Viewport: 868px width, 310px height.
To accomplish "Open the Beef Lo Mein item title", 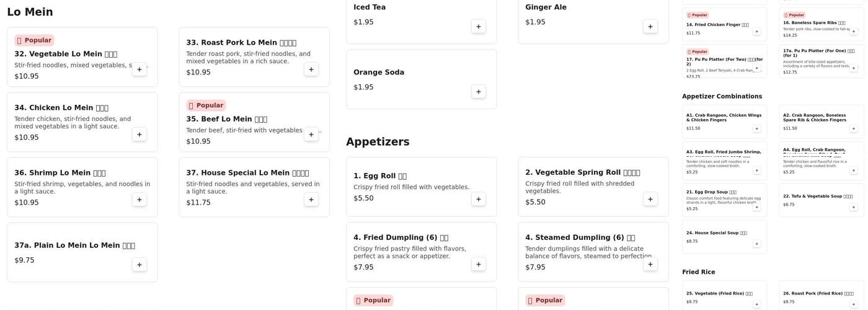I will coord(226,119).
